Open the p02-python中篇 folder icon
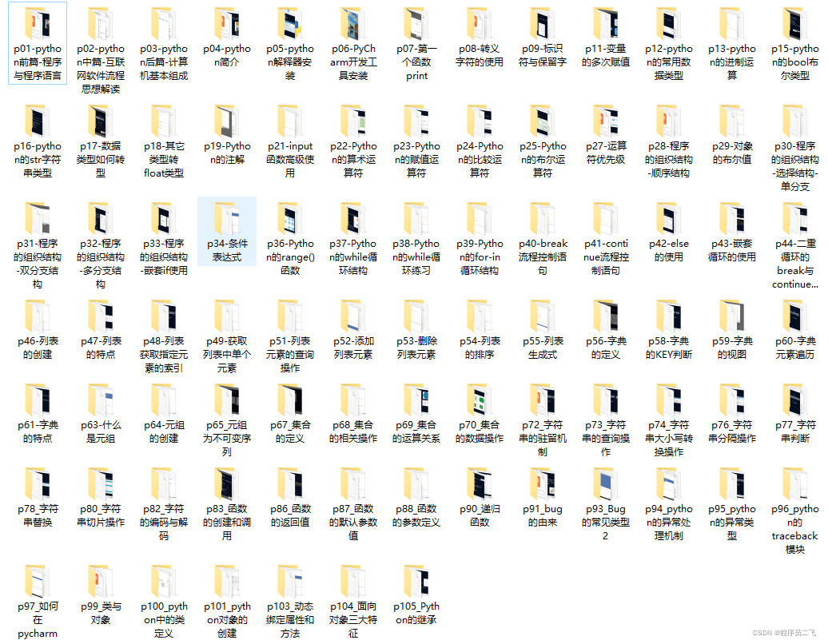The height and width of the screenshot is (644, 828). pyautogui.click(x=101, y=24)
